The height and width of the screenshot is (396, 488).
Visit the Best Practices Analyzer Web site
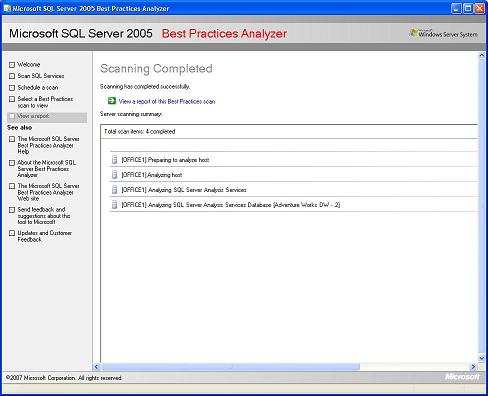48,192
